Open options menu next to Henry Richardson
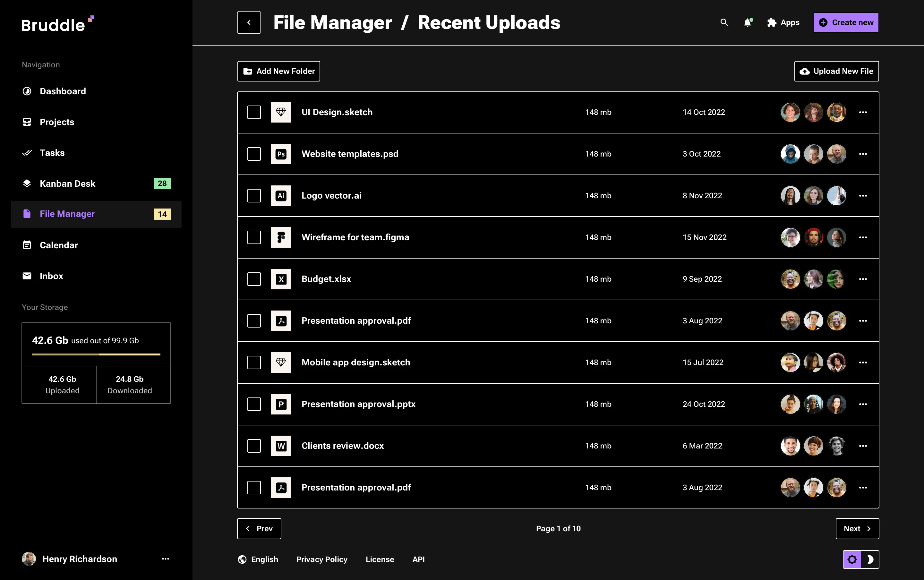Image resolution: width=924 pixels, height=580 pixels. pos(165,559)
